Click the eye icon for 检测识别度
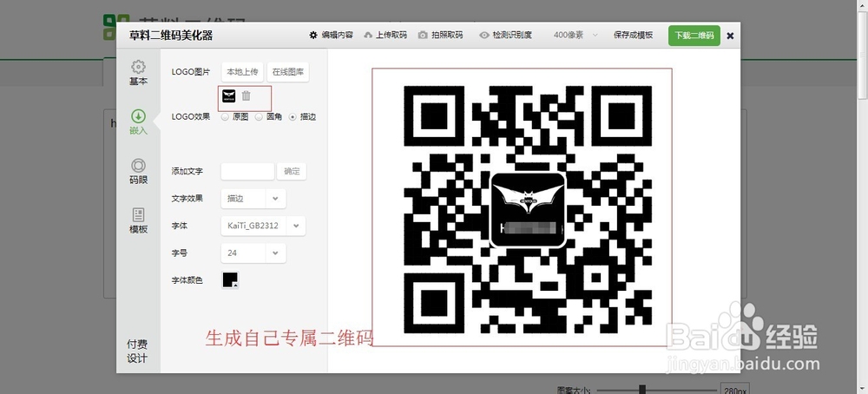868x394 pixels. 484,35
